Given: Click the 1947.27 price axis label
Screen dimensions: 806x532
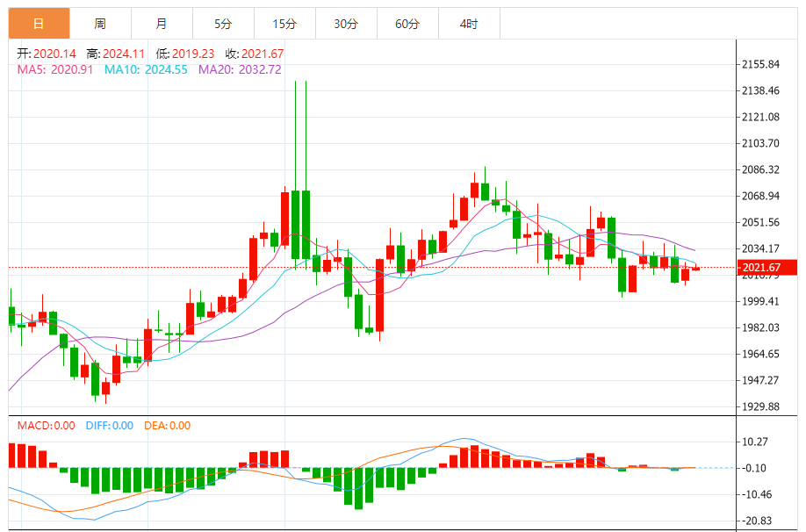Looking at the screenshot, I should pos(760,380).
